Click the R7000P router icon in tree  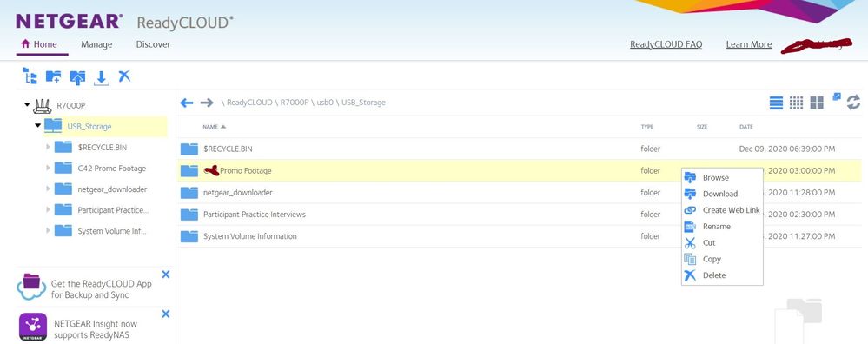[x=42, y=105]
